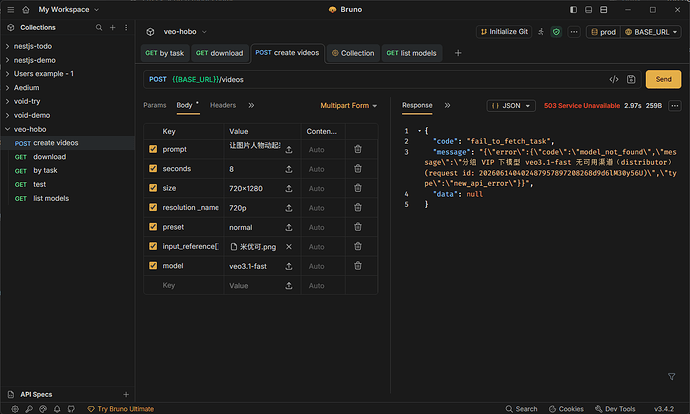Open the Headers tab of the request
Viewport: 690px width, 414px height.
coord(223,105)
